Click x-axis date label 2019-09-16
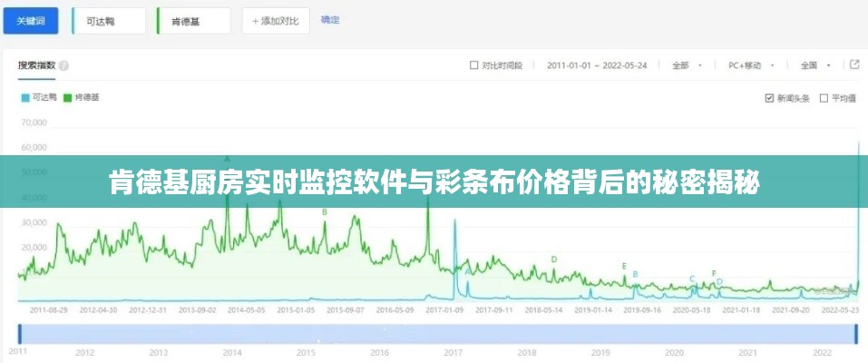Screen dimensions: 868x363 641,309
